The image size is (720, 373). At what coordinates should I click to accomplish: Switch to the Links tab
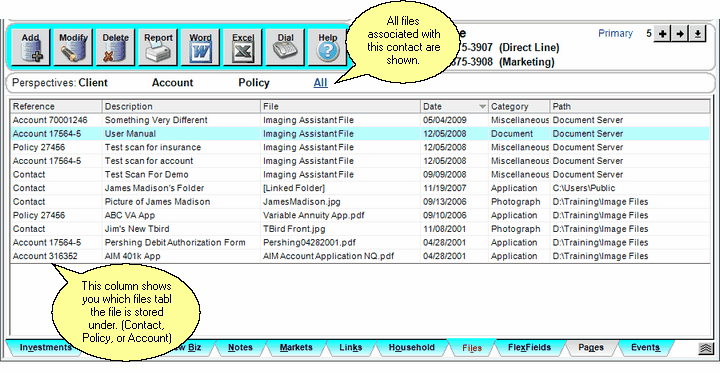350,347
